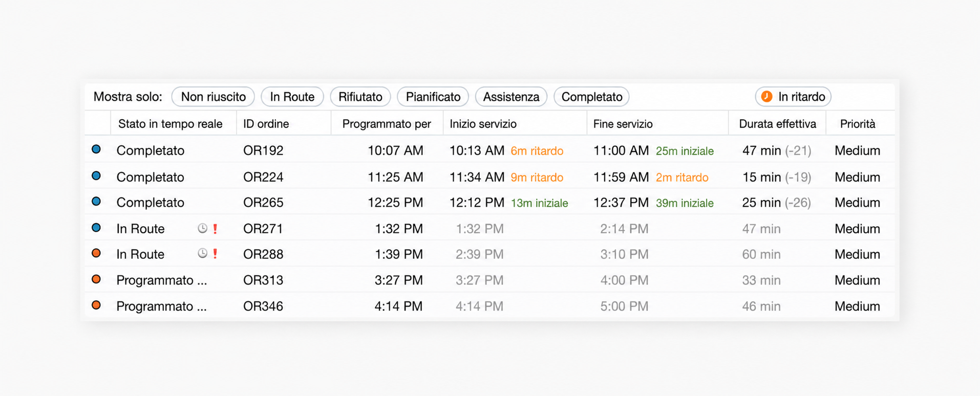Toggle the Assistenza filter
Viewport: 980px width, 396px height.
tap(511, 97)
